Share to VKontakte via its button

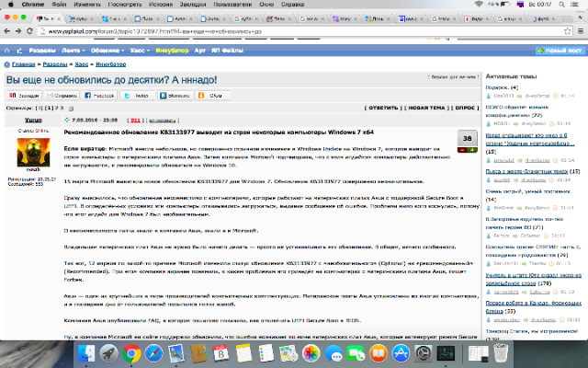tap(175, 96)
